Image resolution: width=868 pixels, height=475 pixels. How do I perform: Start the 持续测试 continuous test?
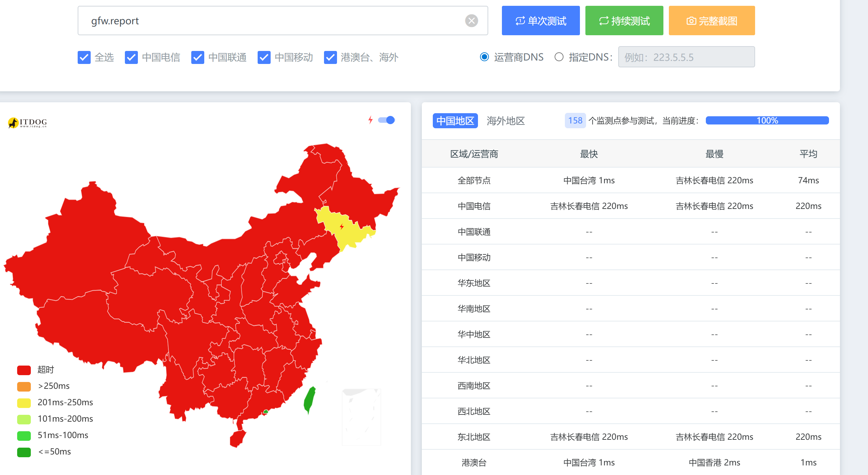(624, 21)
